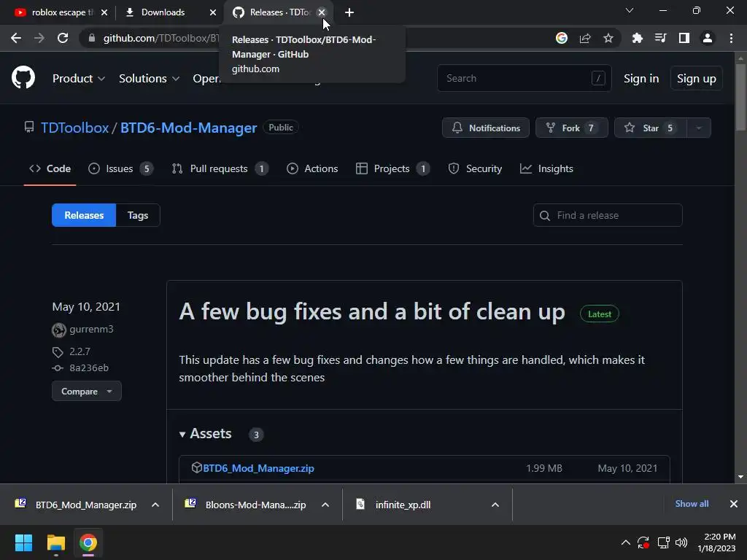The height and width of the screenshot is (560, 747).
Task: Open the Chrome extensions puzzle icon
Action: pos(637,38)
